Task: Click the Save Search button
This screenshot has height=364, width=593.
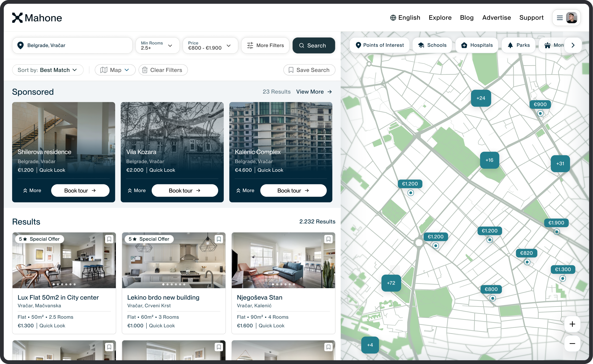Action: pyautogui.click(x=309, y=70)
